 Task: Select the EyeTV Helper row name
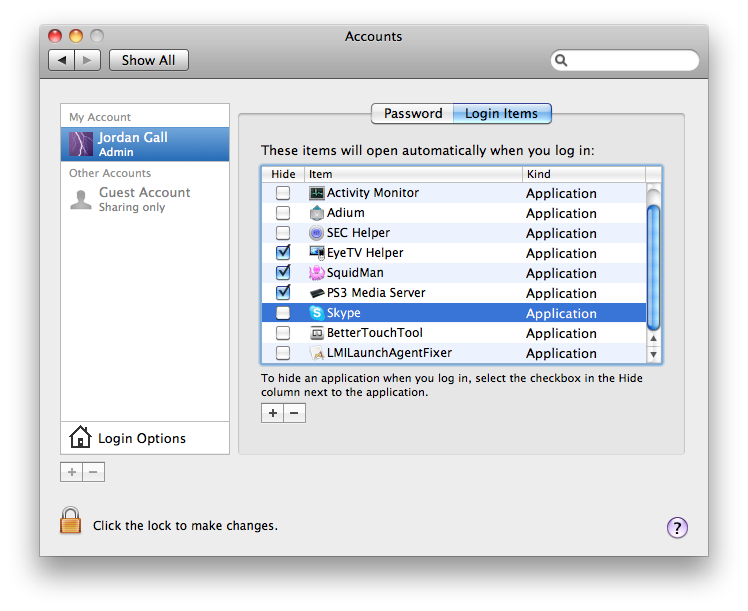[x=365, y=253]
